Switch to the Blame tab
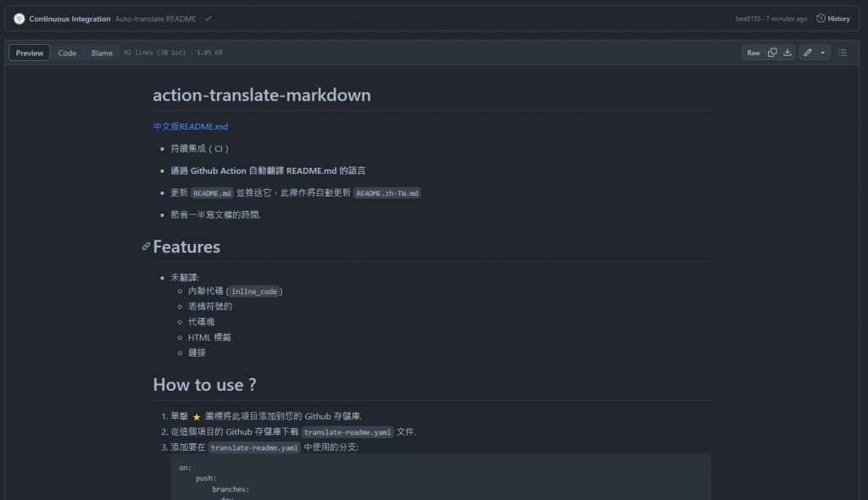The height and width of the screenshot is (500, 868). click(x=102, y=53)
